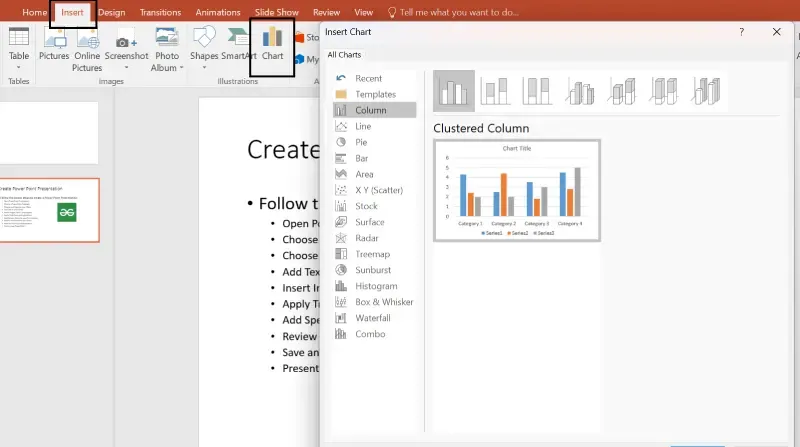Click the SmartArt icon

click(236, 45)
